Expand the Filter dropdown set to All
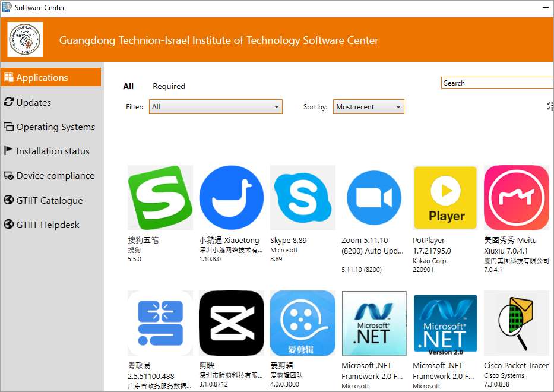Screen dimensions: 554x392 tap(216, 107)
